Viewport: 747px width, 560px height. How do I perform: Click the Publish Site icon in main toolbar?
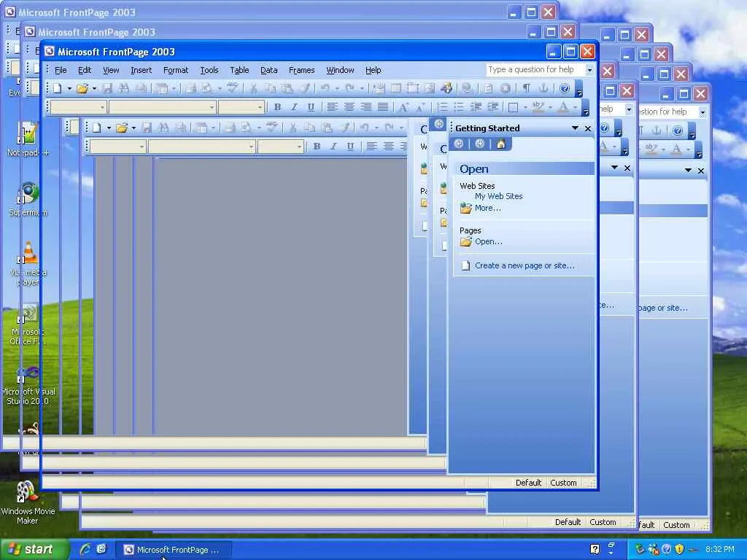coord(141,88)
